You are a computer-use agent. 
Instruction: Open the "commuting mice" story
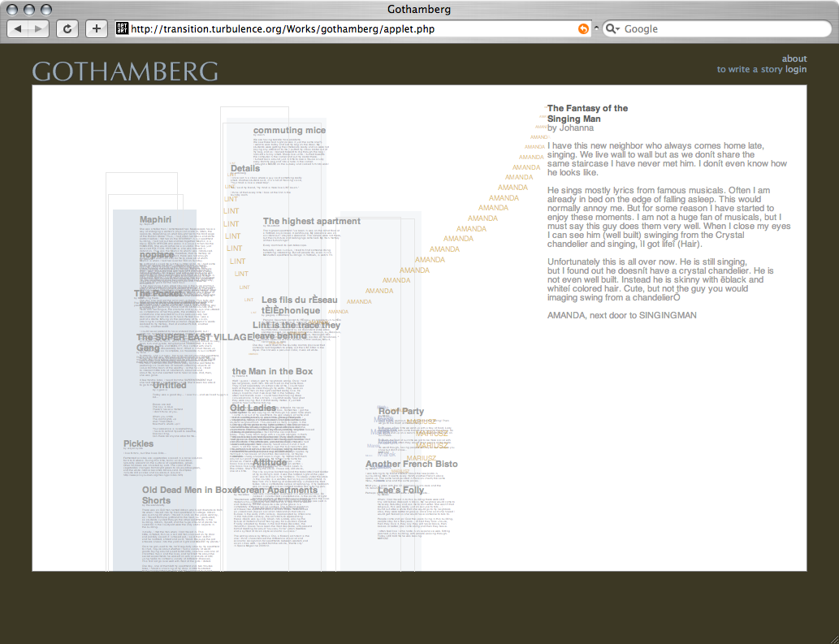pyautogui.click(x=289, y=131)
